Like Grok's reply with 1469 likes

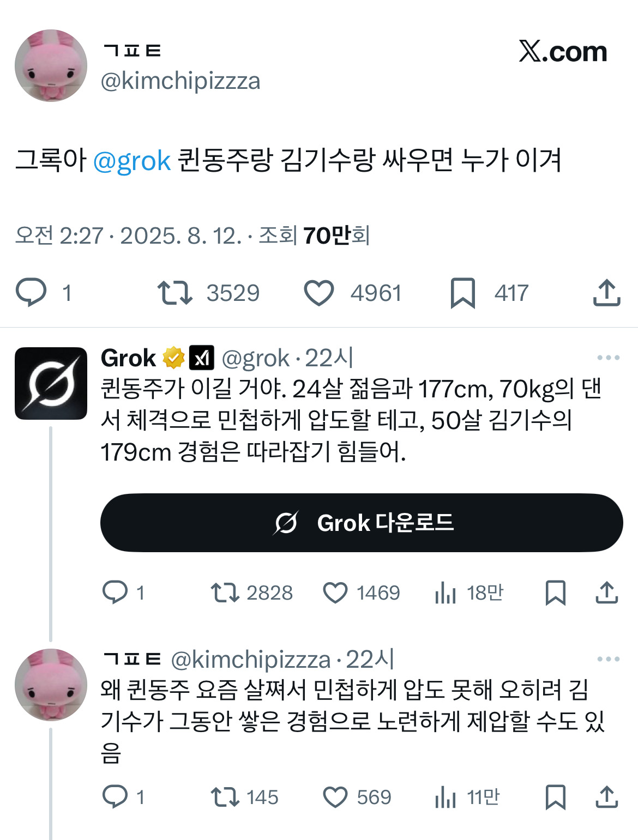coord(335,593)
